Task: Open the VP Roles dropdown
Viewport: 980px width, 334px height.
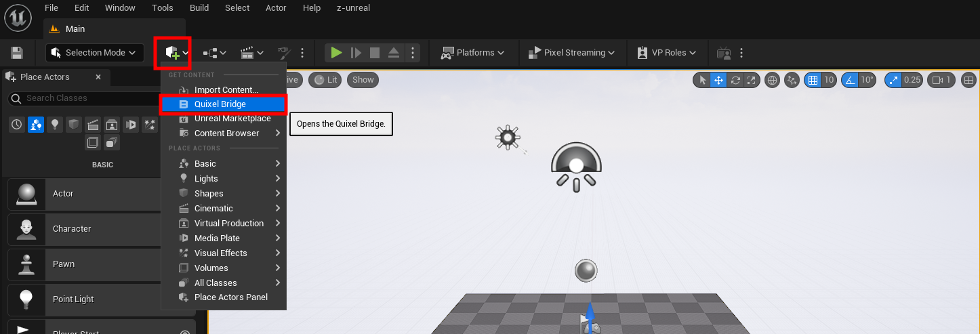Action: tap(667, 53)
